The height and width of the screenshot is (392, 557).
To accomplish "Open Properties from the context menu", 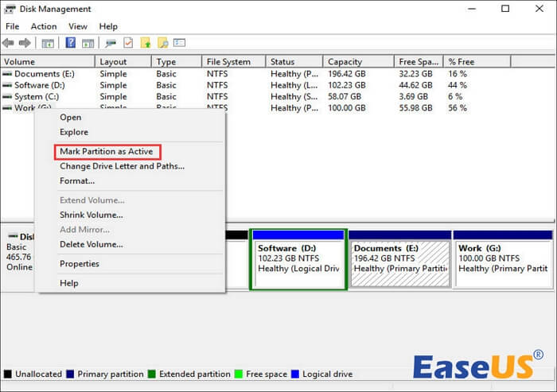I will 80,263.
